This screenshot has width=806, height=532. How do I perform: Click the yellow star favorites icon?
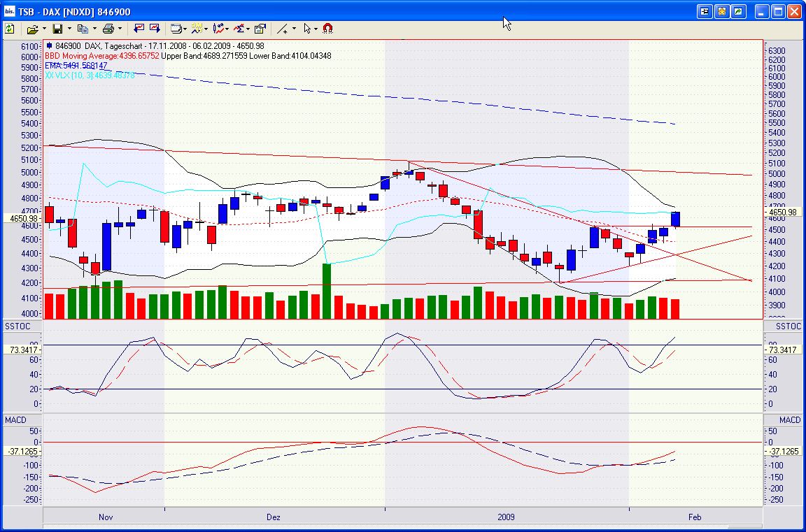722,11
